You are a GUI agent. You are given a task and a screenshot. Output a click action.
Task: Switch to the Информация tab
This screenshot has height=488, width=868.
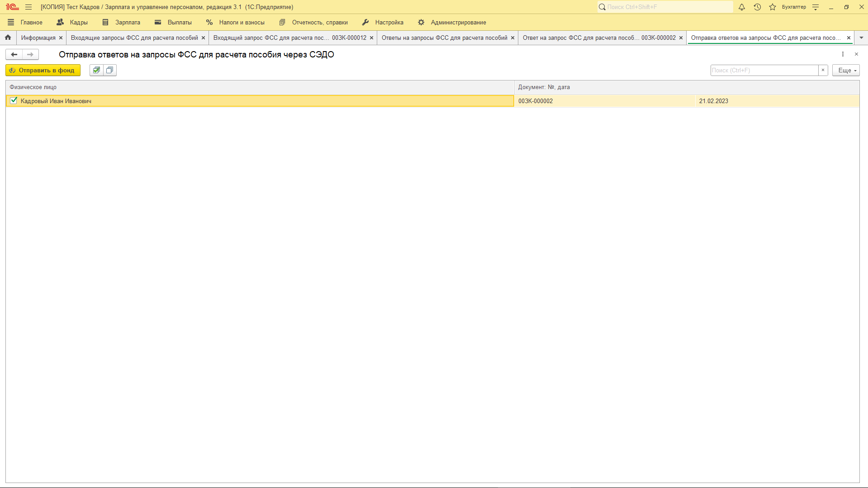pos(38,38)
